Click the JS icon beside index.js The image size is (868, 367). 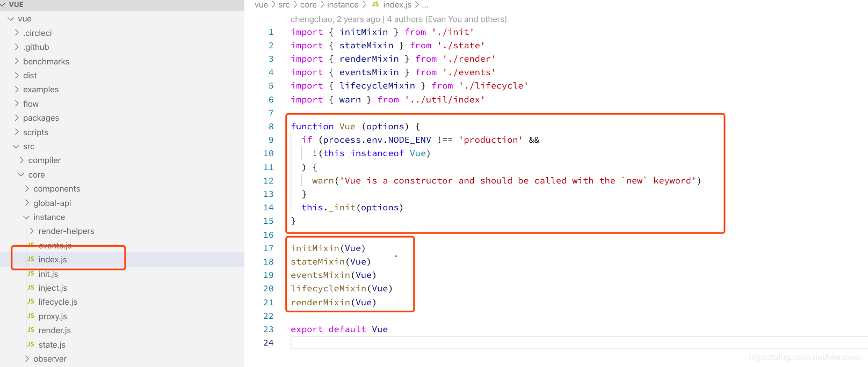pos(31,259)
